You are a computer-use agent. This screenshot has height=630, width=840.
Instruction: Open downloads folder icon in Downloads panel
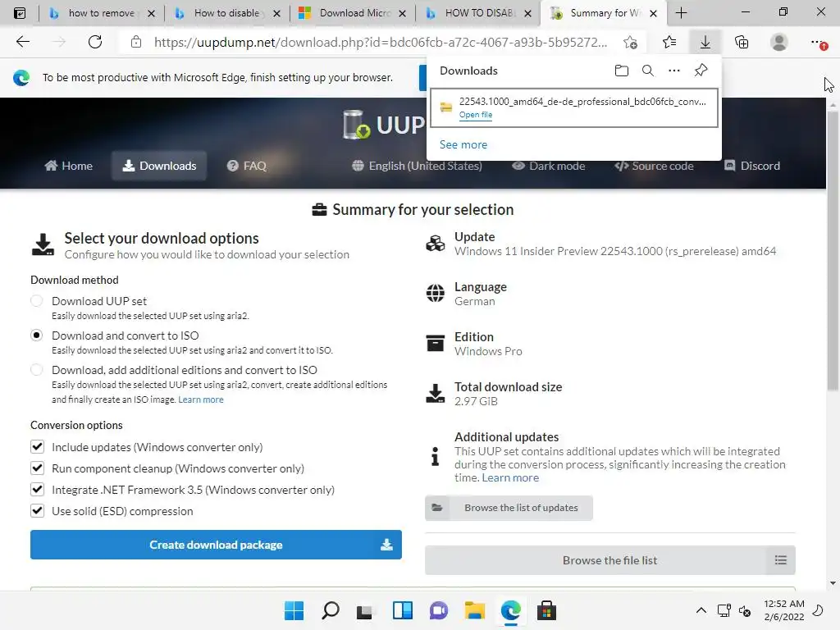pos(622,71)
